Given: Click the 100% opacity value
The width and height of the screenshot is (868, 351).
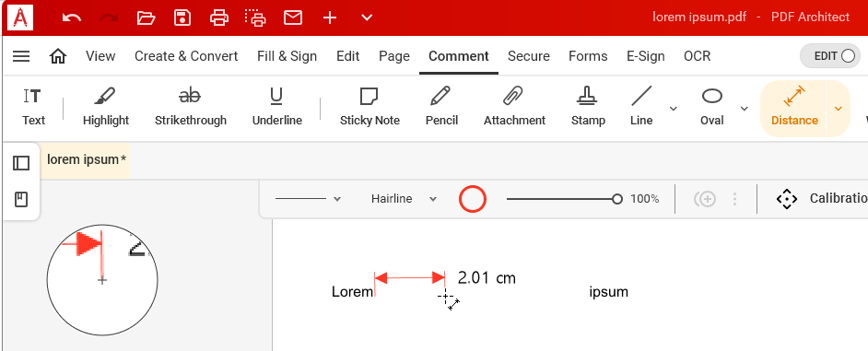Looking at the screenshot, I should 644,199.
